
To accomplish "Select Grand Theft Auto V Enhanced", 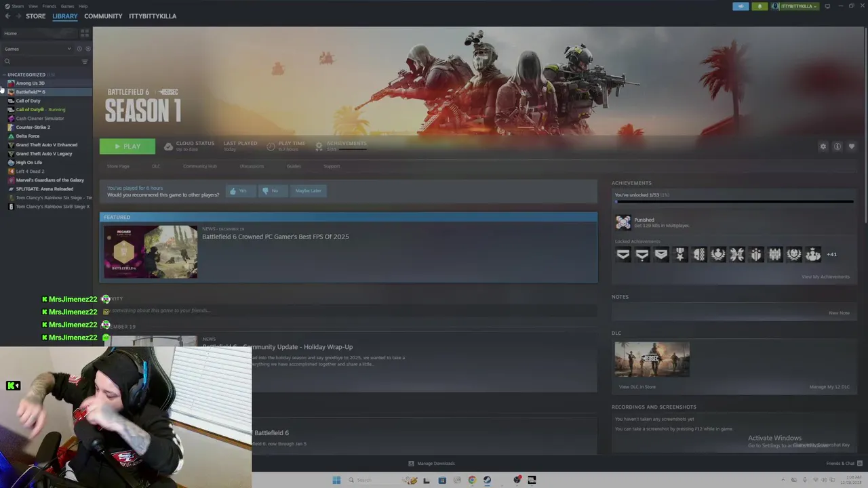I will pyautogui.click(x=46, y=144).
